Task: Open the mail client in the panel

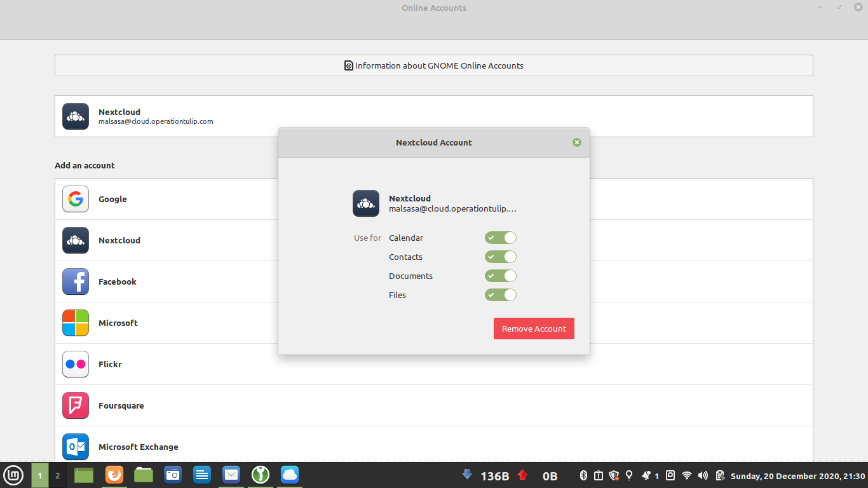Action: tap(231, 475)
